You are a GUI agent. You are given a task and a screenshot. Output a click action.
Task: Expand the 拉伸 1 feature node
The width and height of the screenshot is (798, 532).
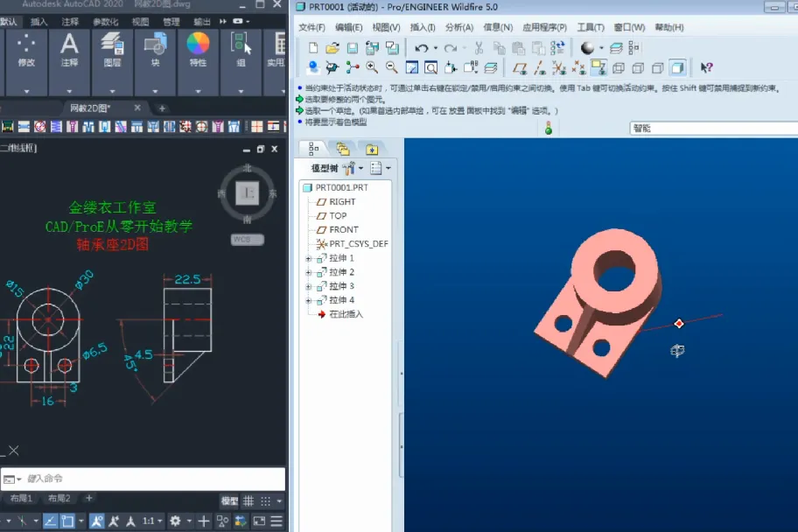pos(308,259)
